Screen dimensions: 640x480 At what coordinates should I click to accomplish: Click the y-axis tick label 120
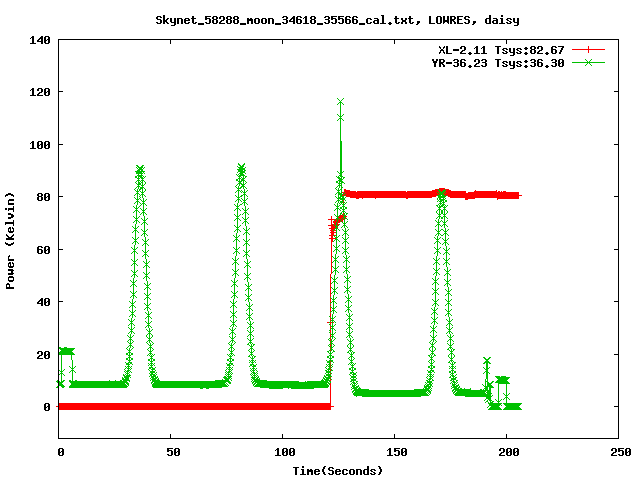tap(40, 92)
